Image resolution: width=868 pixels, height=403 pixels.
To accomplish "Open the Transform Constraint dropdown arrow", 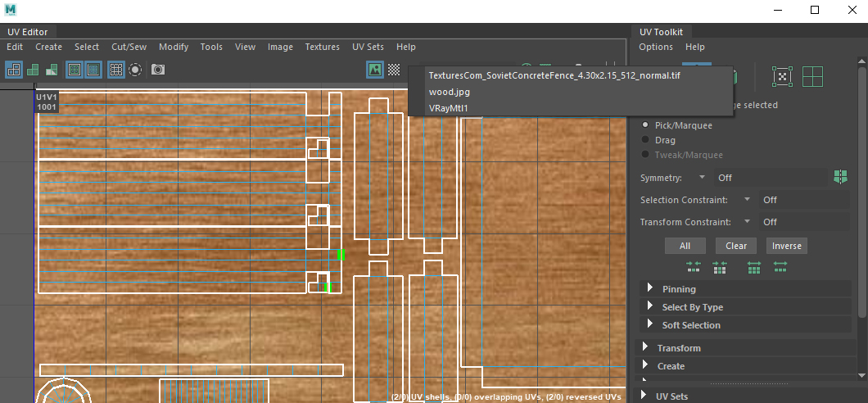I will [747, 221].
